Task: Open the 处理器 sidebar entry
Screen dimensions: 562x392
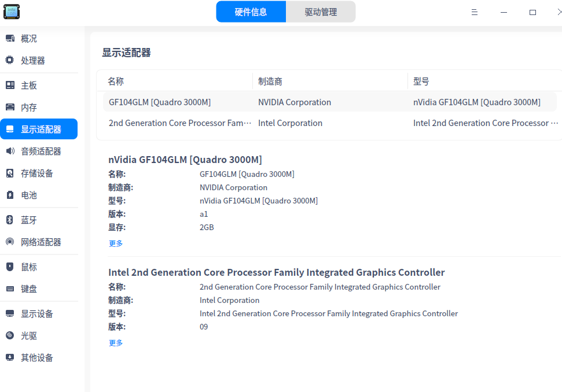Action: pyautogui.click(x=39, y=60)
